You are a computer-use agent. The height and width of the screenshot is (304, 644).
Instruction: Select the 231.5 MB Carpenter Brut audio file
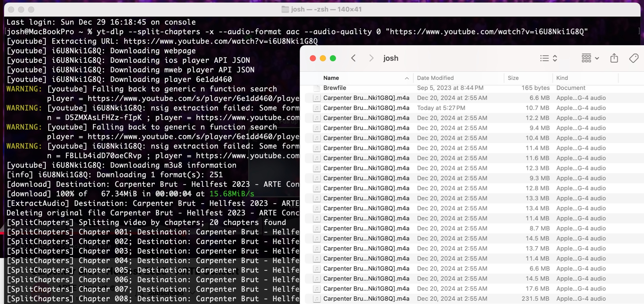366,299
